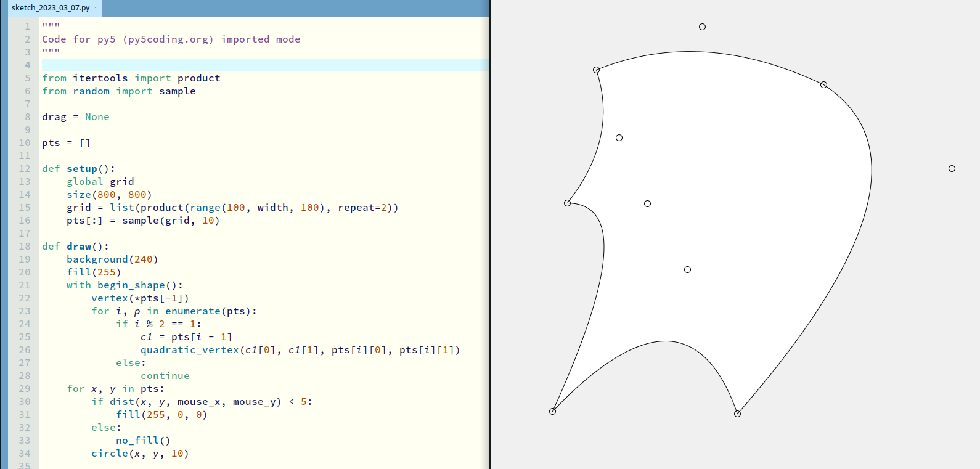
Task: Close the sketch_2023_03_07.py tab
Action: pyautogui.click(x=95, y=8)
